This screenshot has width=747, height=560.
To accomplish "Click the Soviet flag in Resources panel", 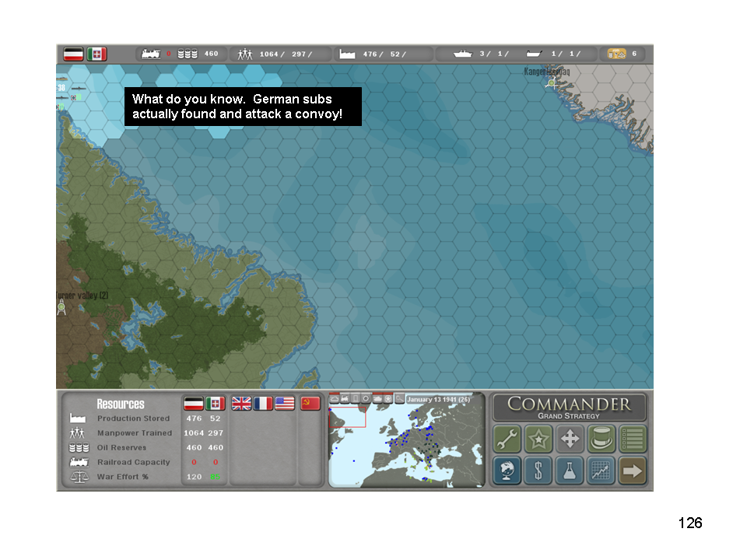I will (x=310, y=404).
